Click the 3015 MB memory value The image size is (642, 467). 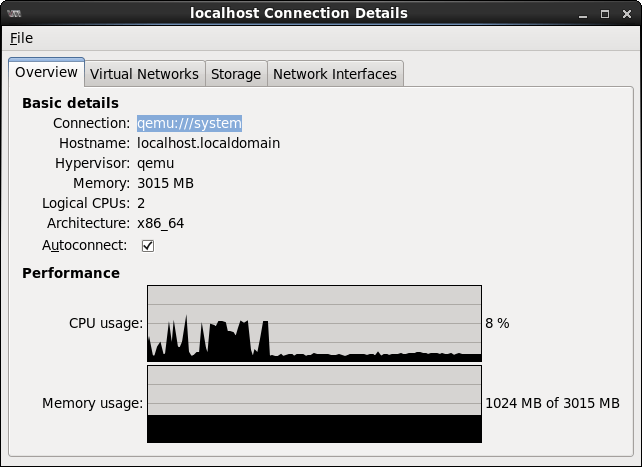click(x=165, y=183)
